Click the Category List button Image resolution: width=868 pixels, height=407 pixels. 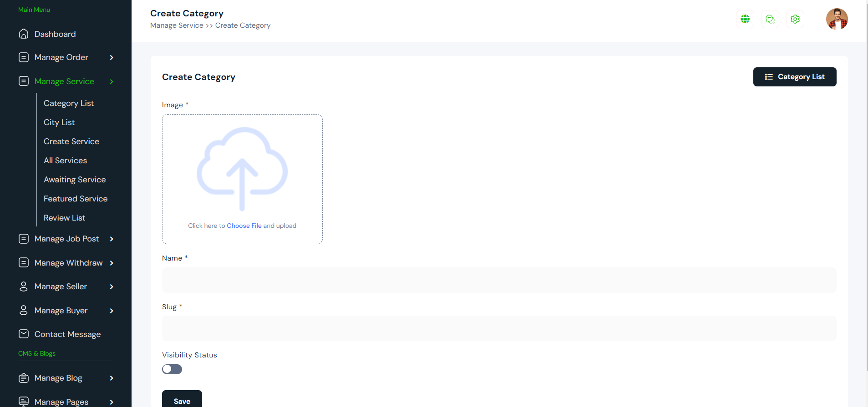point(794,77)
